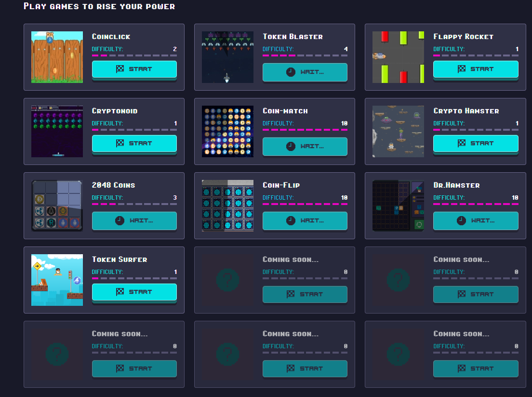This screenshot has height=397, width=532.
Task: Click the Cryptonoid game thumbnail
Action: click(57, 131)
